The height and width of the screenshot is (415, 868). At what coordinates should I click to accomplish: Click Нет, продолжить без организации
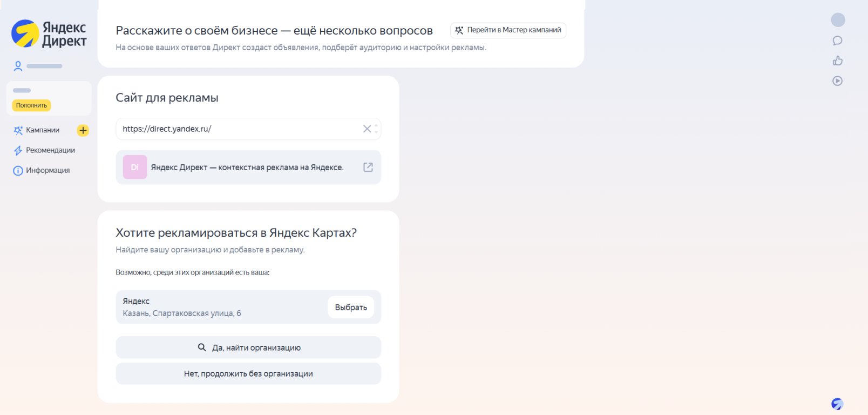click(x=248, y=373)
